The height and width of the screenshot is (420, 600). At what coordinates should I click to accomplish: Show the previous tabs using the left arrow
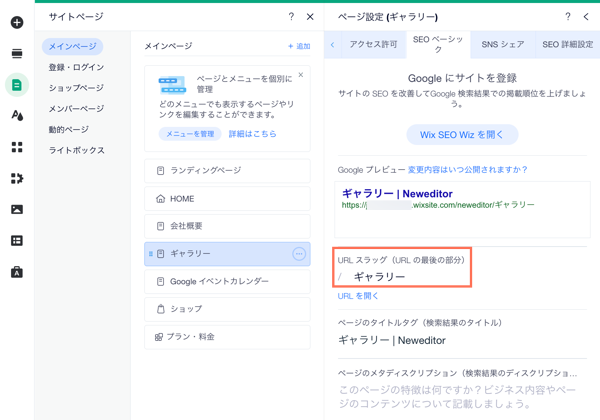tap(332, 45)
